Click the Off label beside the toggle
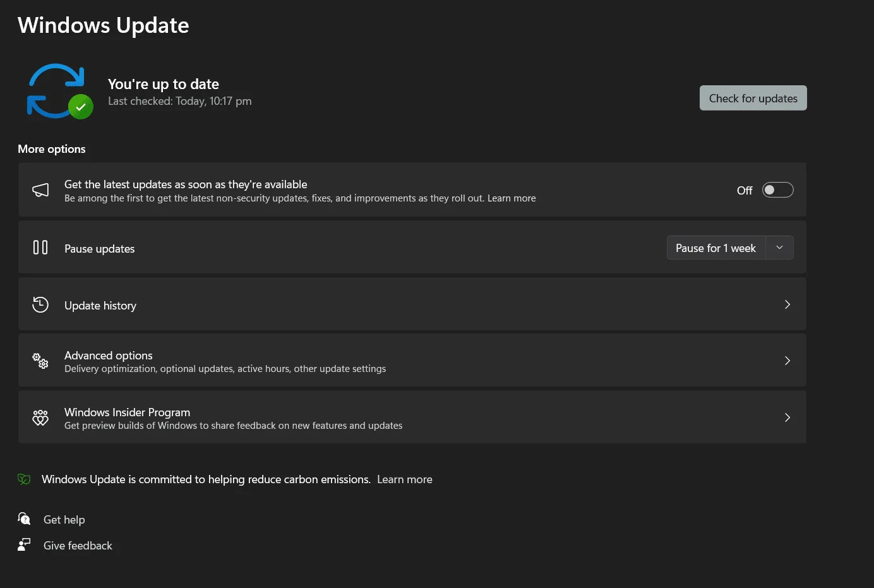The image size is (874, 588). tap(745, 190)
